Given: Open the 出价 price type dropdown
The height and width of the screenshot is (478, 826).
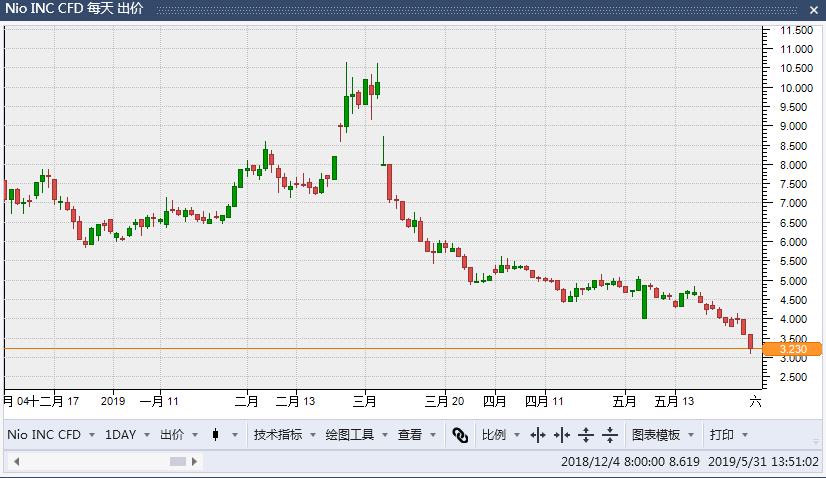Looking at the screenshot, I should click(179, 435).
